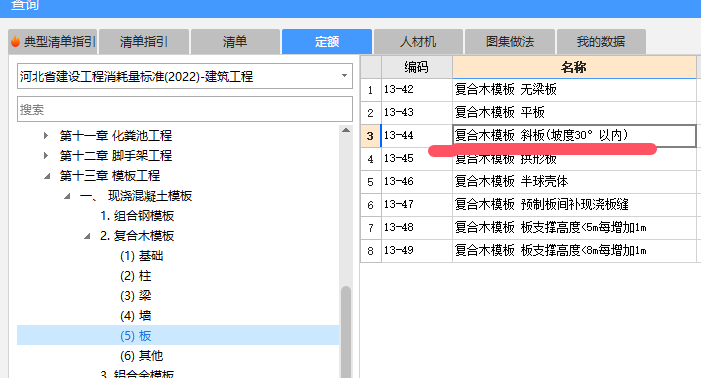Click the 编码 column header
701x378 pixels.
[x=417, y=67]
